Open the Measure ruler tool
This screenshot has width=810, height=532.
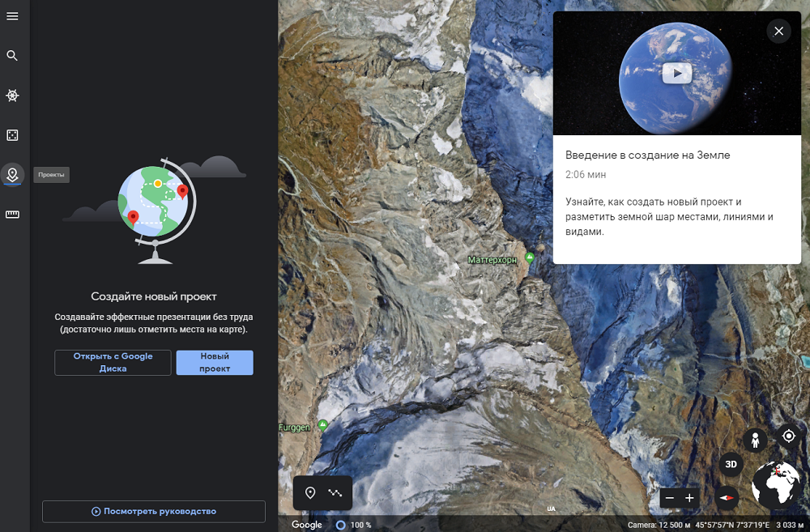(12, 214)
